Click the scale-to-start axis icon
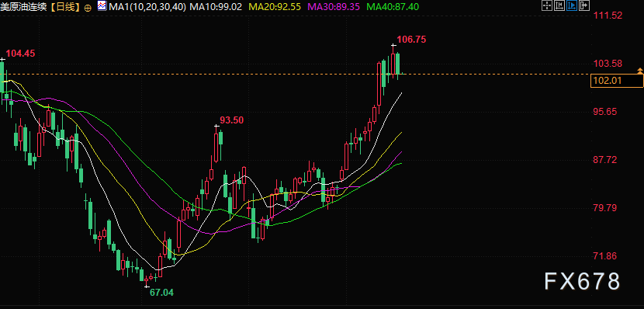 pos(559,5)
